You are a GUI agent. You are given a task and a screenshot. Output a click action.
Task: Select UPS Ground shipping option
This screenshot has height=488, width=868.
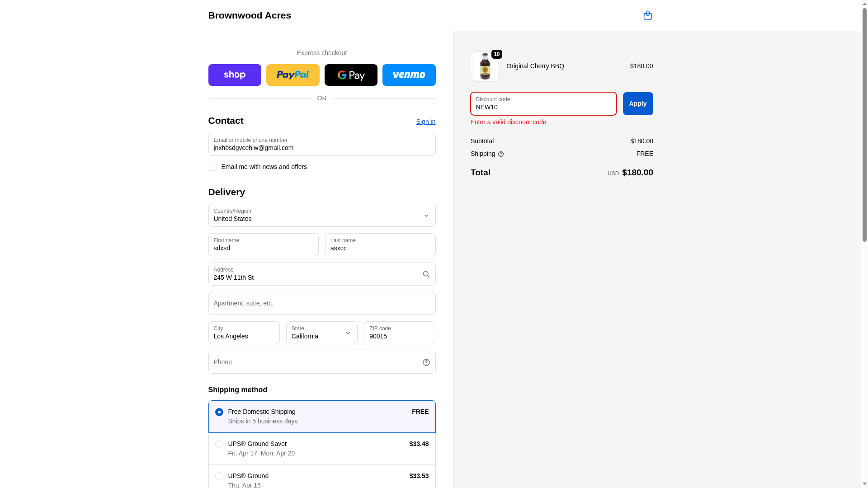coord(219,476)
